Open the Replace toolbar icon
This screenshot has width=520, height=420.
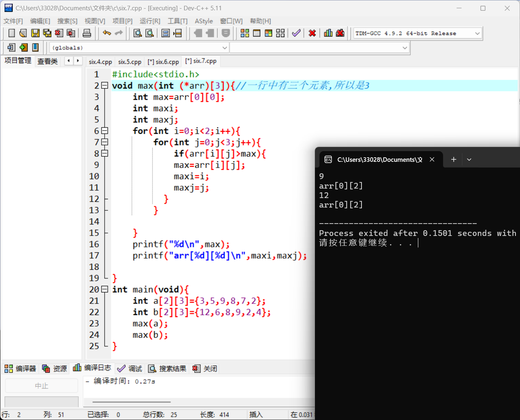(x=150, y=33)
